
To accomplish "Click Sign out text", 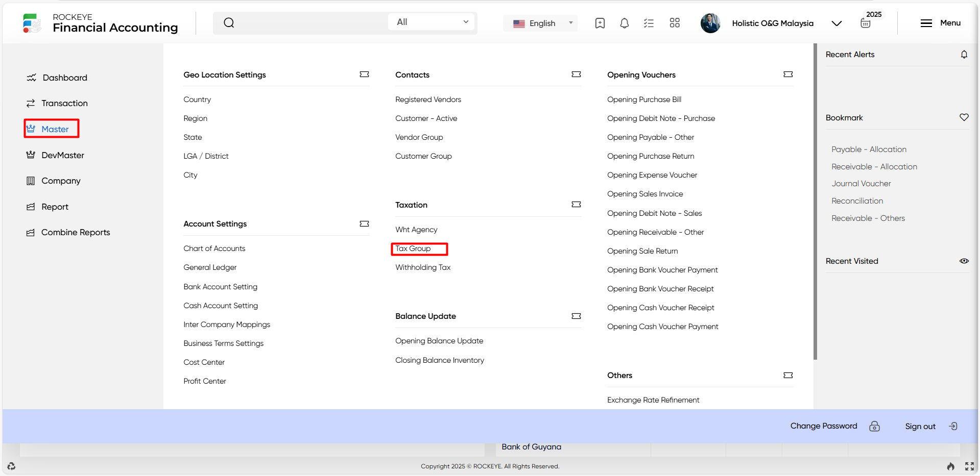I will (920, 427).
